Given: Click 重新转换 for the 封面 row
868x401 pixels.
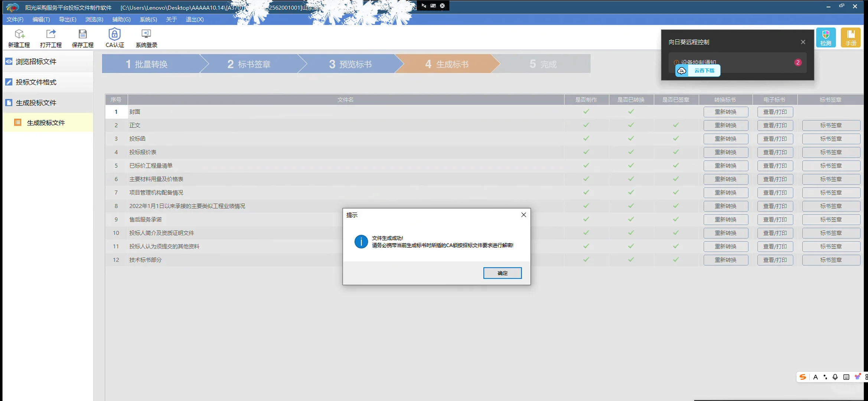Looking at the screenshot, I should pyautogui.click(x=725, y=112).
